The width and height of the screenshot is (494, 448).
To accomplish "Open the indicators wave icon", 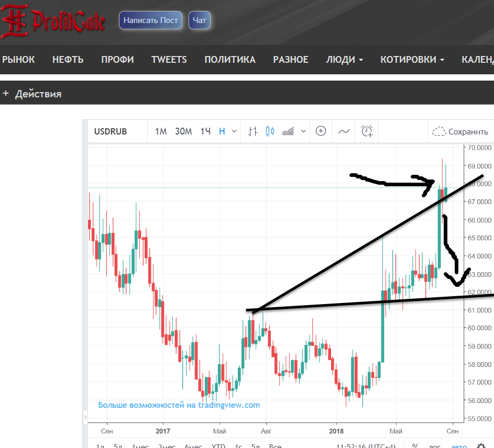I will click(344, 131).
